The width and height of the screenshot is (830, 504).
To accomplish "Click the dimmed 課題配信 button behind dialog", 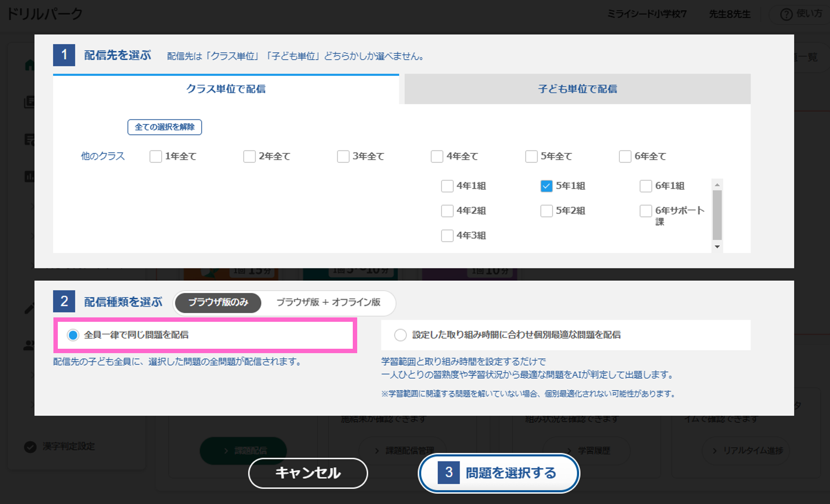I will click(243, 451).
